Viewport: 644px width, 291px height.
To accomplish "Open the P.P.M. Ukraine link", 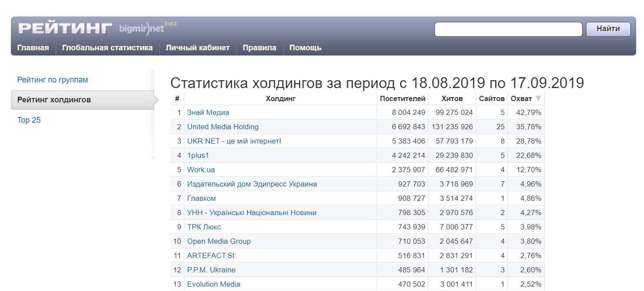I will click(x=211, y=270).
